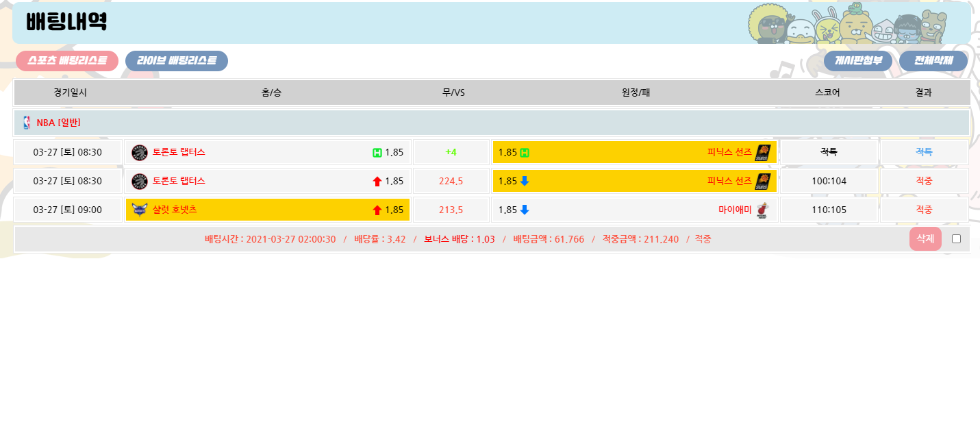Click the Charlotte Hornets team logo
Viewport: 980px width, 444px height.
tap(140, 210)
